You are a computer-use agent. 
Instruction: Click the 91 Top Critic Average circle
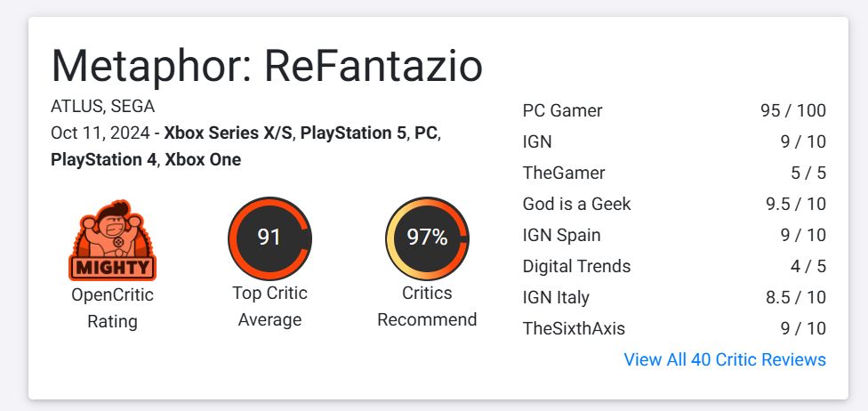coord(269,238)
